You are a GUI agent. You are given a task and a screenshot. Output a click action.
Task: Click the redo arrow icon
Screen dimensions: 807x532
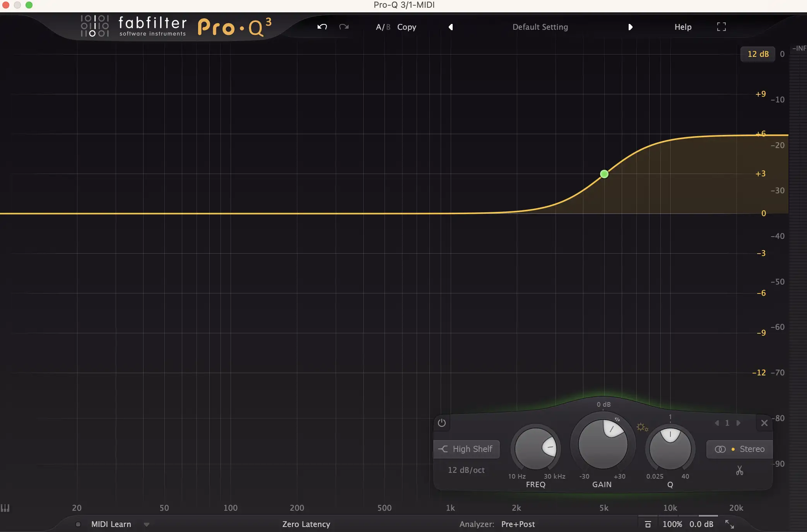(344, 27)
